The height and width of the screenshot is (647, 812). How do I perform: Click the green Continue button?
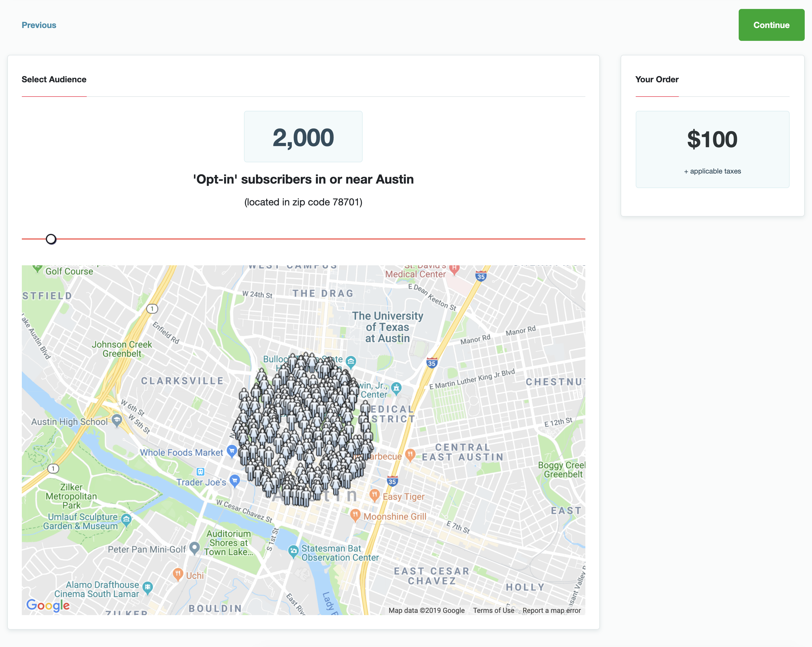pos(771,25)
